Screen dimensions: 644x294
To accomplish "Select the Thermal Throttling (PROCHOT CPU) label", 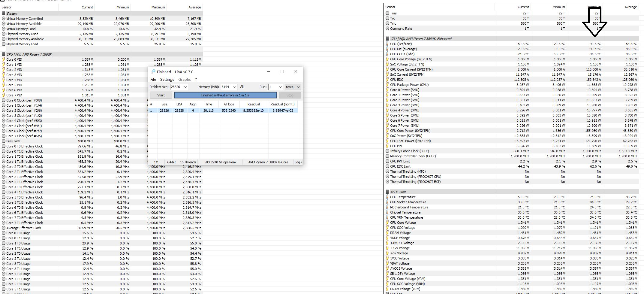I will (416, 177).
